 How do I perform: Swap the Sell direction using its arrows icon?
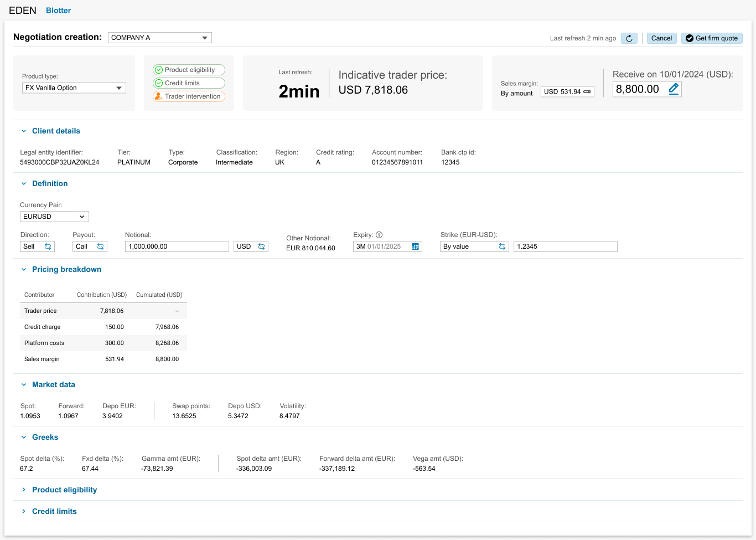(x=48, y=246)
